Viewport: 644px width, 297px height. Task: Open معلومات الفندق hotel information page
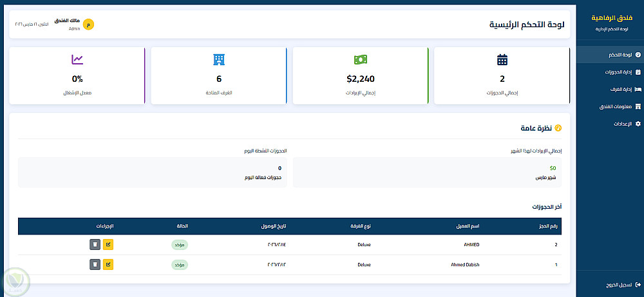click(x=611, y=106)
